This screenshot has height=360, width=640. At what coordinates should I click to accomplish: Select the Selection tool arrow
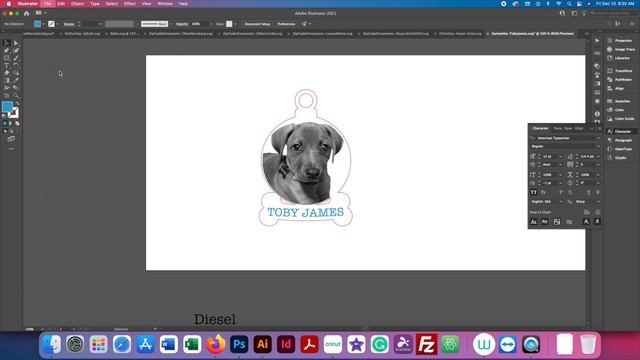(7, 43)
